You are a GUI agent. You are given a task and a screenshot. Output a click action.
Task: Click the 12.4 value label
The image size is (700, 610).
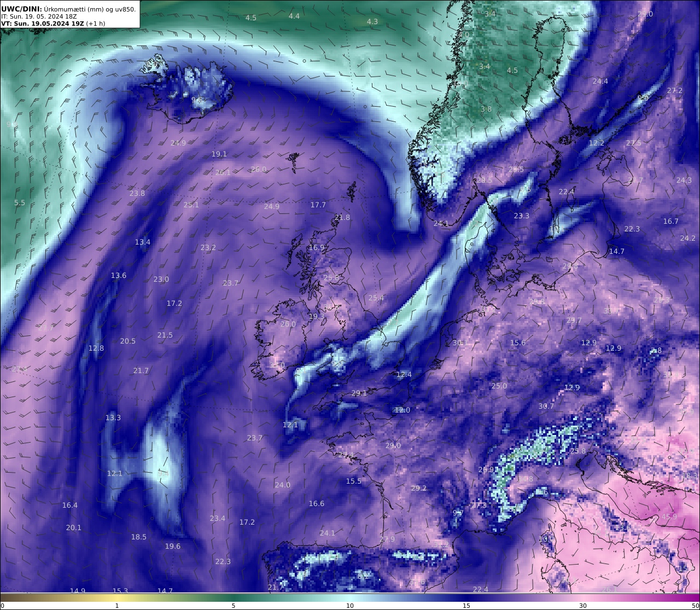pyautogui.click(x=404, y=375)
